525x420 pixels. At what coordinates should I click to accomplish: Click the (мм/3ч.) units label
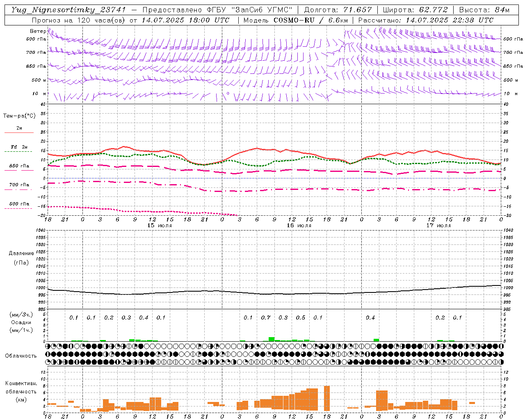coord(21,315)
